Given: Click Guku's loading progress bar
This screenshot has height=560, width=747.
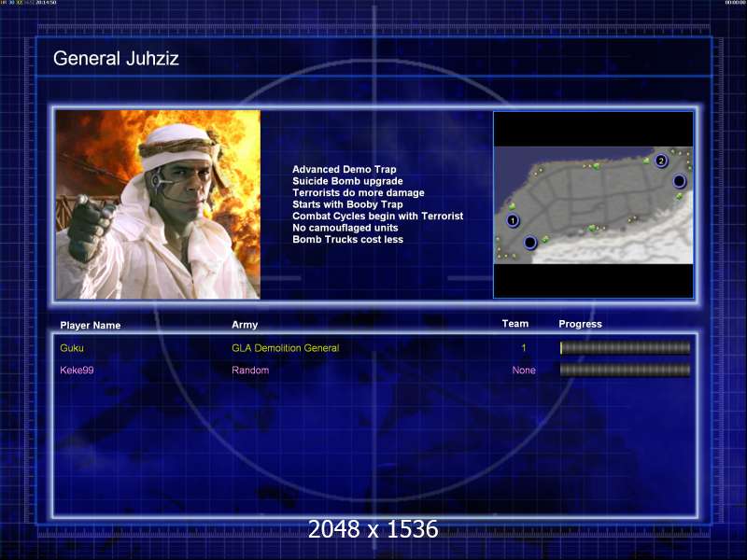Looking at the screenshot, I should pyautogui.click(x=625, y=347).
